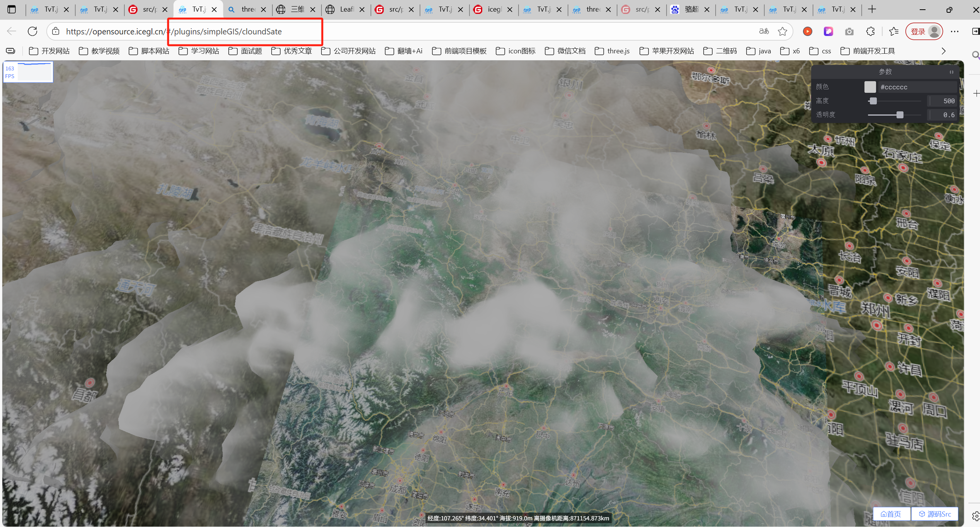Click the 首页 home button

891,514
